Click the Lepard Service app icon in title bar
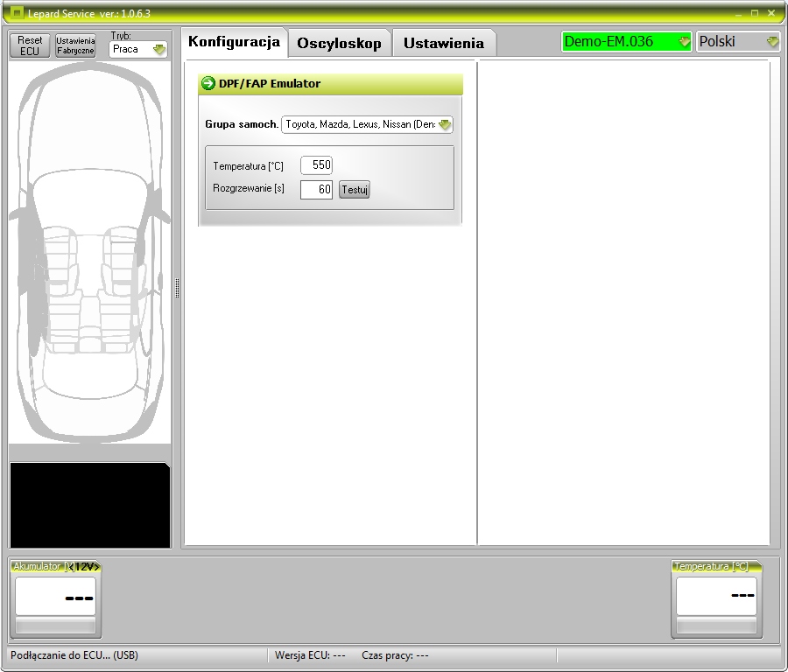The height and width of the screenshot is (672, 788). click(x=17, y=12)
